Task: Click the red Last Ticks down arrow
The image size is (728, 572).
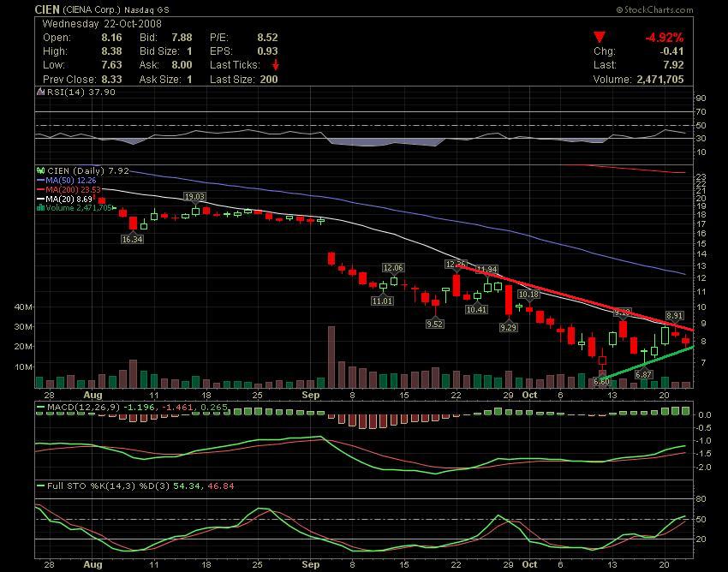Action: [x=275, y=64]
